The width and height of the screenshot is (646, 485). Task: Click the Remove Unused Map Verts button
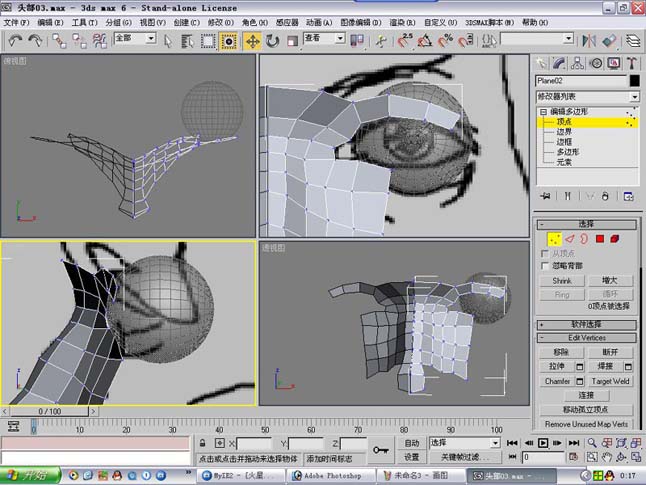point(586,424)
